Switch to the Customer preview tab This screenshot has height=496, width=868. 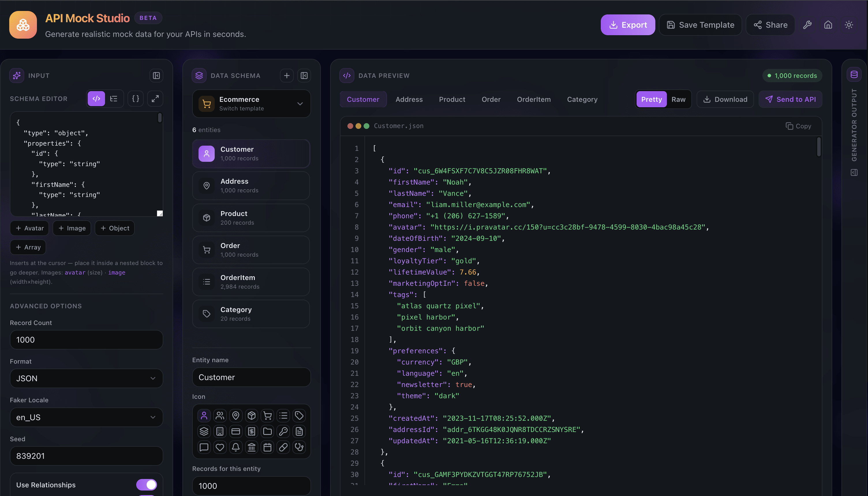(363, 99)
